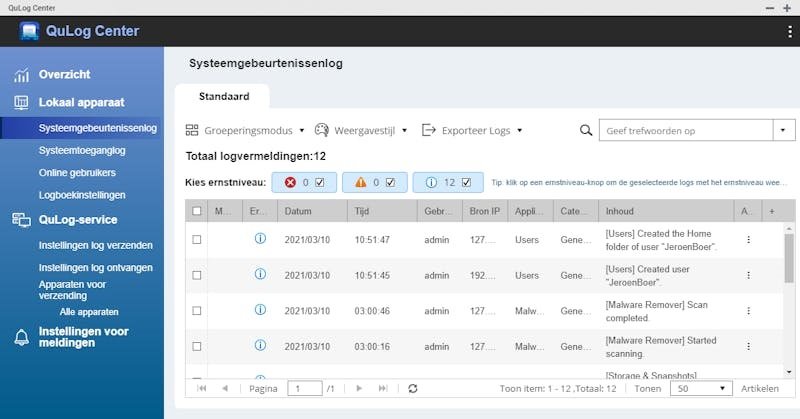Open the search box options dropdown arrow
Image resolution: width=800 pixels, height=419 pixels.
pos(783,130)
